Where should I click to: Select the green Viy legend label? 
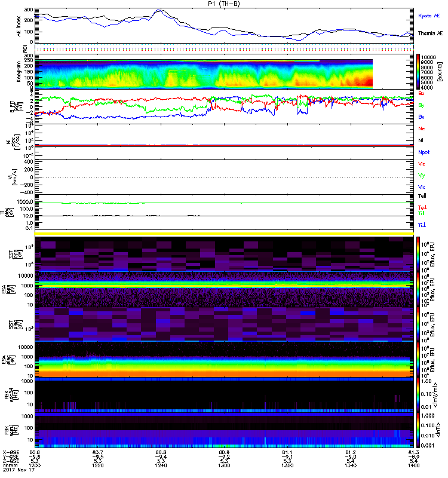[421, 176]
